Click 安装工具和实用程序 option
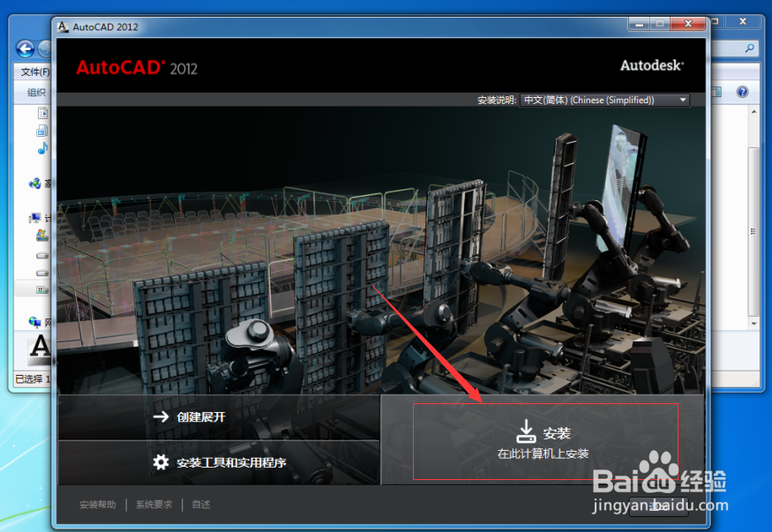The height and width of the screenshot is (532, 772). (x=219, y=462)
